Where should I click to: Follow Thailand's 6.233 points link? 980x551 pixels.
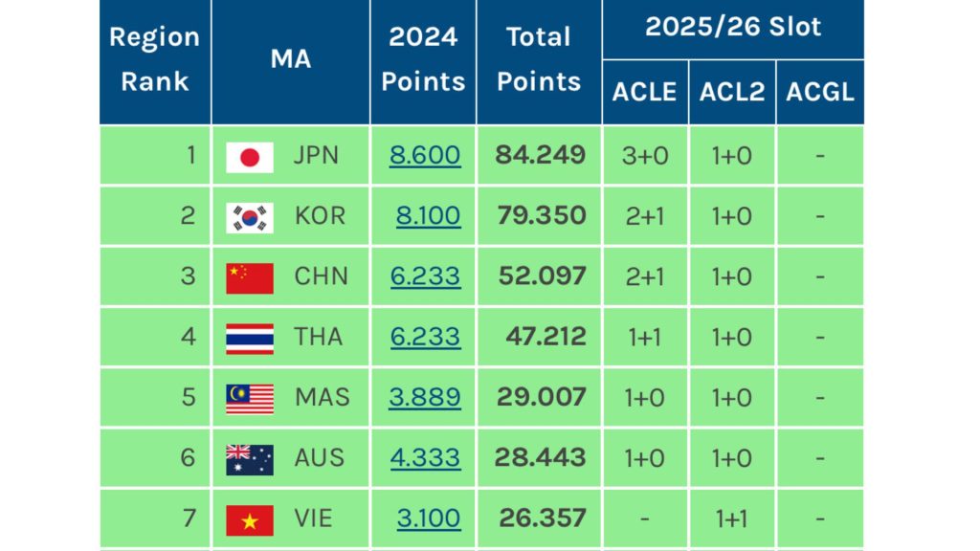coord(425,337)
